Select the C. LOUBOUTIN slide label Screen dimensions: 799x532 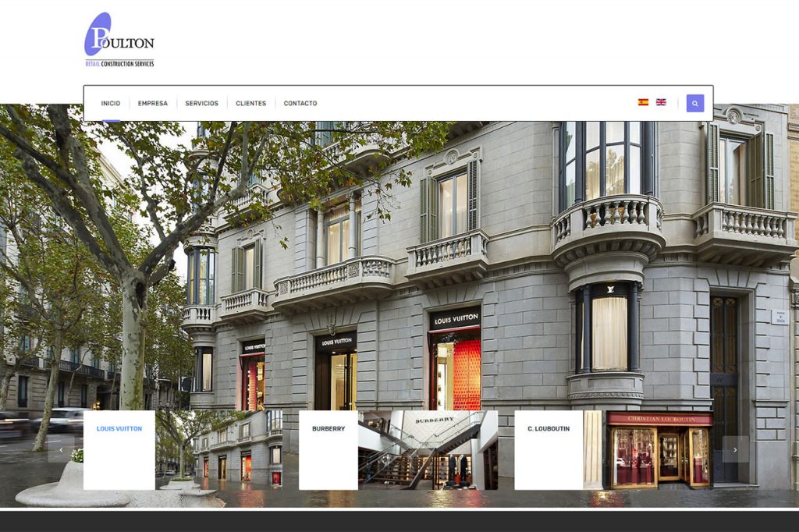tap(549, 429)
